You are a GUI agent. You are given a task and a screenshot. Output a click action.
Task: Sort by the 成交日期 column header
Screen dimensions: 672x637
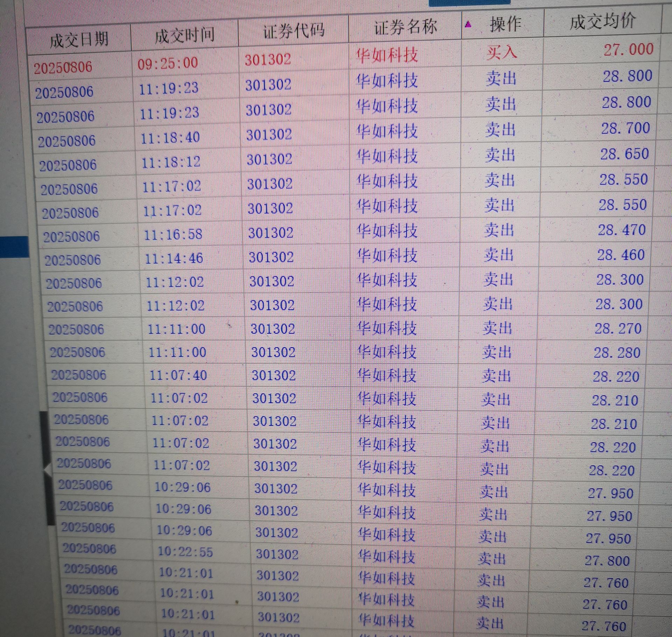(x=79, y=40)
